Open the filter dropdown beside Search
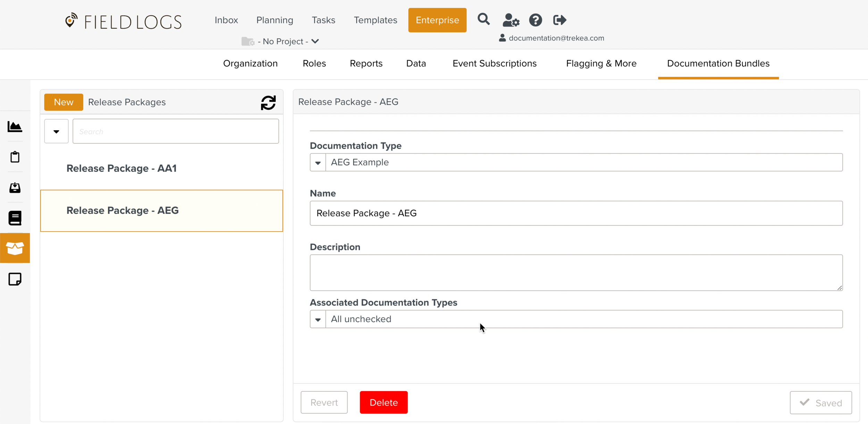This screenshot has width=868, height=424. [x=56, y=131]
